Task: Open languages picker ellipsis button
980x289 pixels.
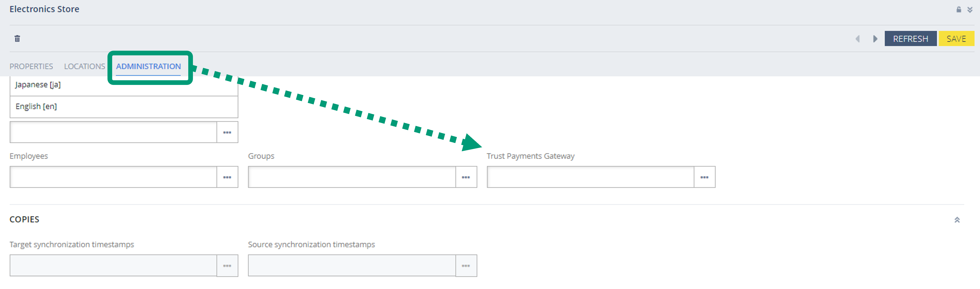Action: (x=227, y=132)
